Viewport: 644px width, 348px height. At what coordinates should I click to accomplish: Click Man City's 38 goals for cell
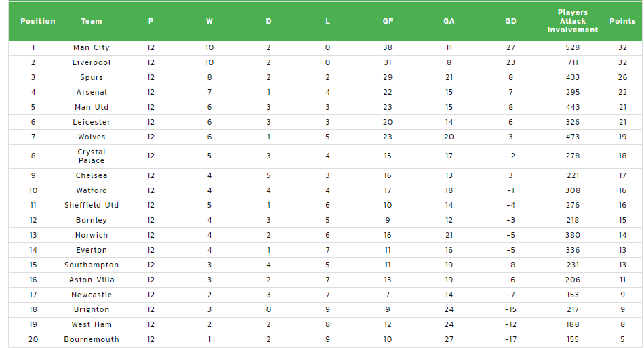(x=388, y=47)
